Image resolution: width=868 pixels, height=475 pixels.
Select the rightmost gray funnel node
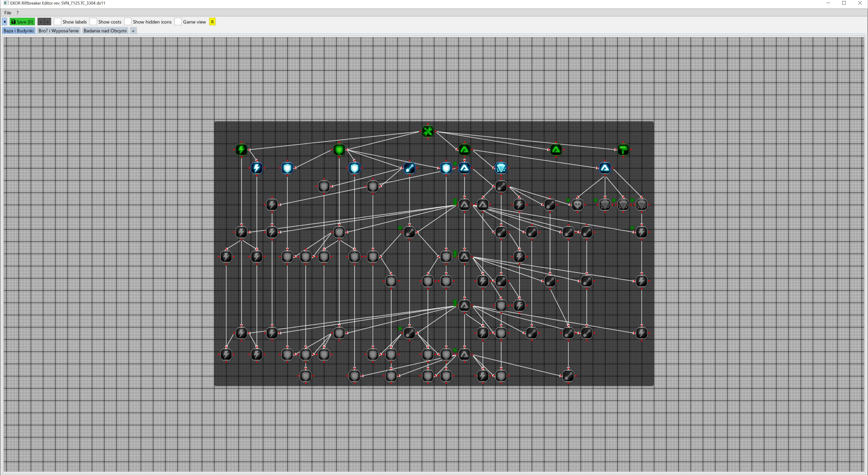[641, 205]
